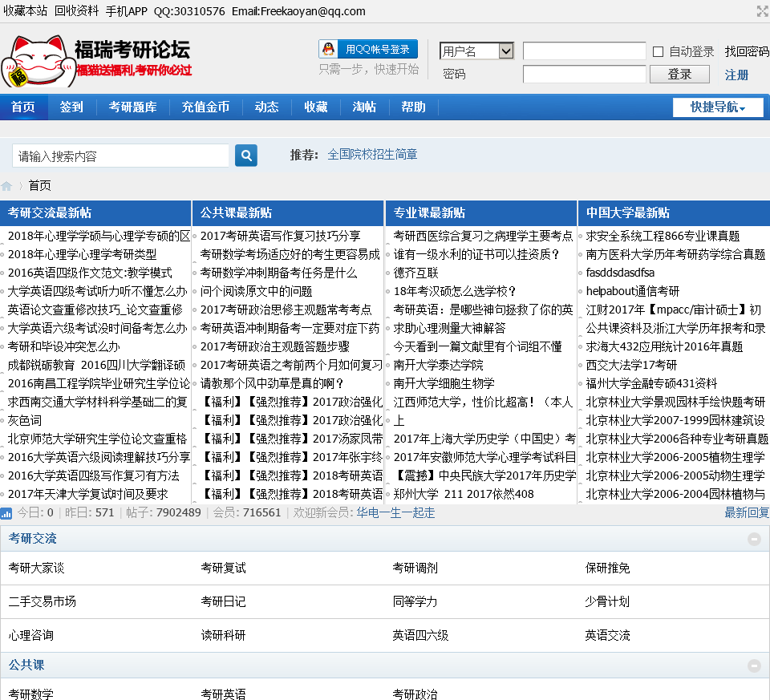Open the 全国院校招生简章 recommended link
Screen dimensions: 770x700
point(372,155)
